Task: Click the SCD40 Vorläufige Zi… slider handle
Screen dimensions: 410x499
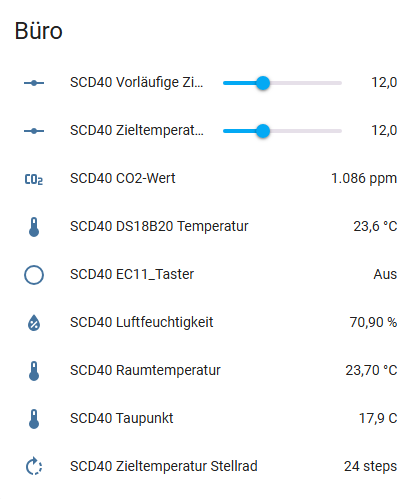Action: click(x=263, y=83)
